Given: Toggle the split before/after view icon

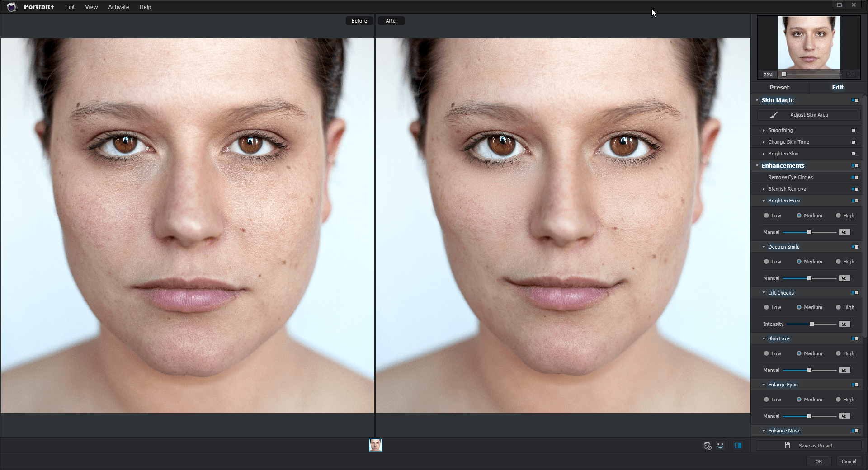Looking at the screenshot, I should click(x=738, y=446).
